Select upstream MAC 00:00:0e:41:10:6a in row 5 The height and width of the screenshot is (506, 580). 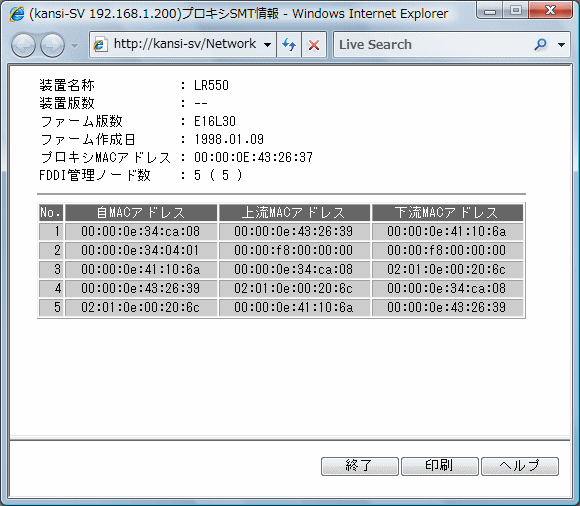point(294,307)
